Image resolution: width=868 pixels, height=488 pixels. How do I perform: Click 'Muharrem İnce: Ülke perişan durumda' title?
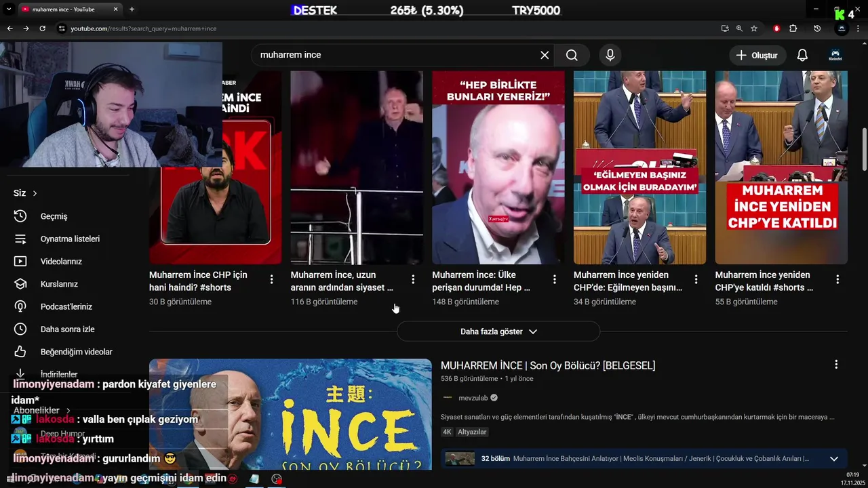click(x=481, y=281)
